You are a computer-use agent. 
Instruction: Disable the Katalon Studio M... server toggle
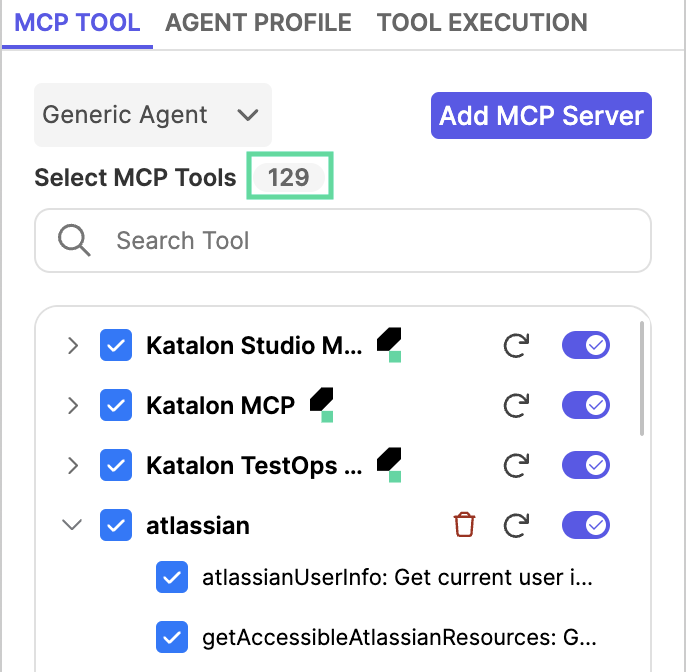[586, 345]
